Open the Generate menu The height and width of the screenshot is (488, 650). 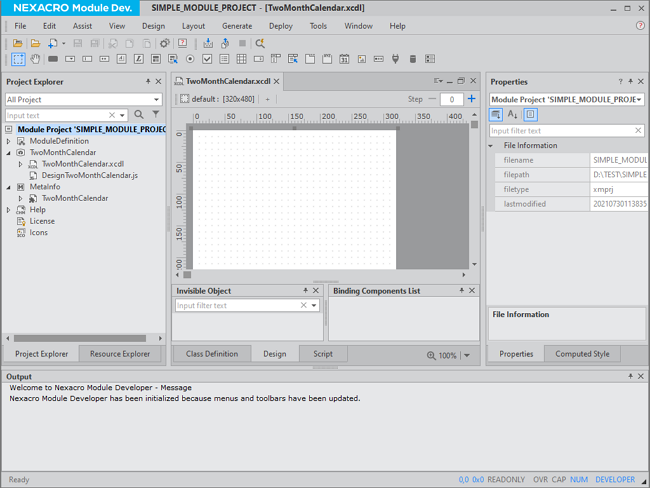coord(237,26)
